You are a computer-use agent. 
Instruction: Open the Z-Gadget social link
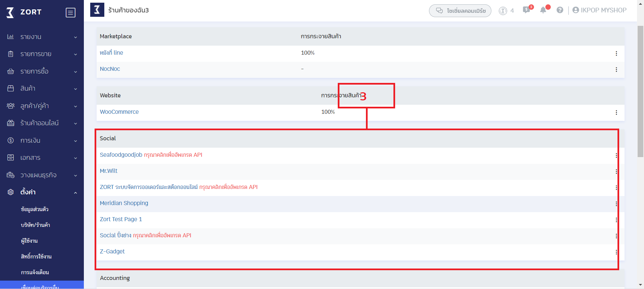112,251
